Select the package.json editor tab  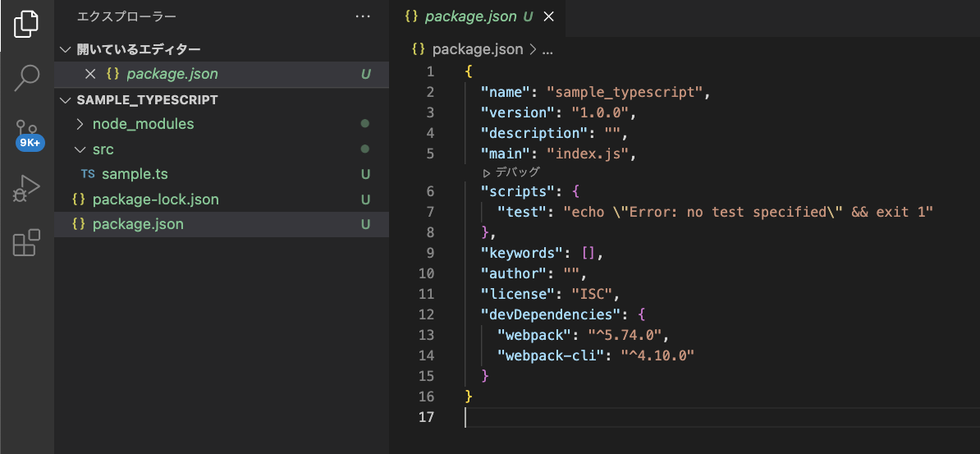point(479,17)
